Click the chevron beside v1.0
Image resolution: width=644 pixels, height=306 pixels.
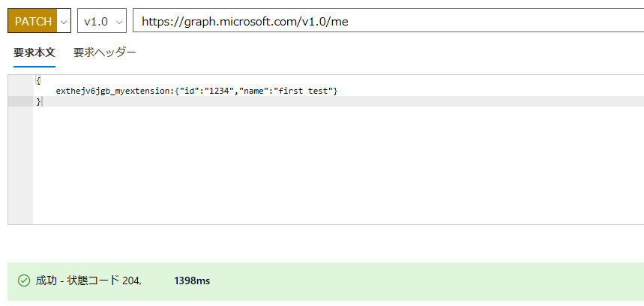coord(119,22)
